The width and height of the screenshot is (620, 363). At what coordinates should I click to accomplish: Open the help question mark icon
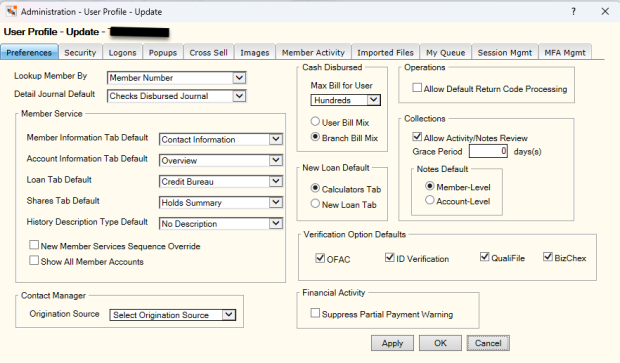(x=573, y=11)
